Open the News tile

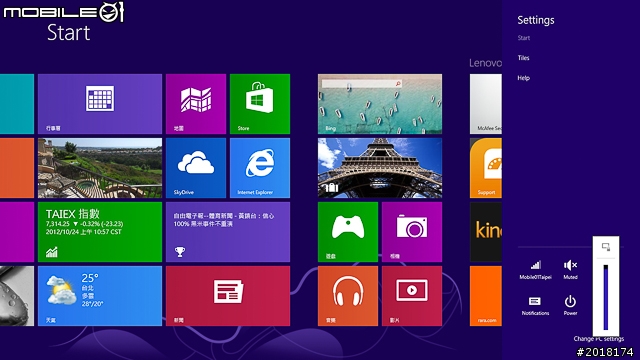tap(228, 296)
